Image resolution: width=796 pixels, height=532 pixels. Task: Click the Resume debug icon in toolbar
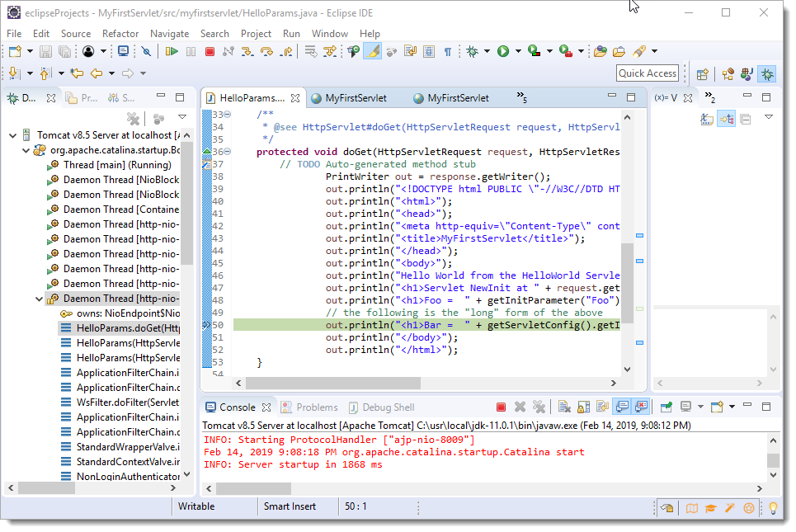point(172,51)
